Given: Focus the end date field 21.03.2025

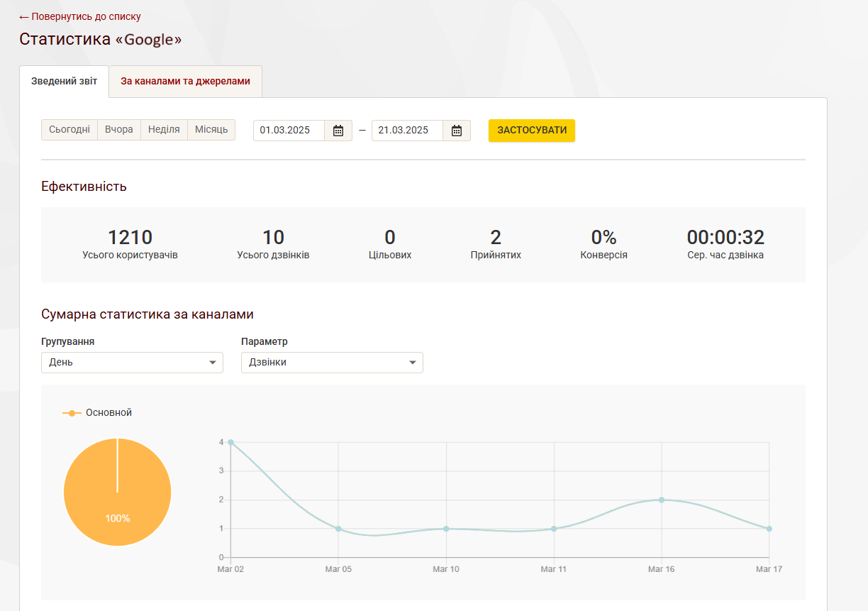Looking at the screenshot, I should coord(408,131).
